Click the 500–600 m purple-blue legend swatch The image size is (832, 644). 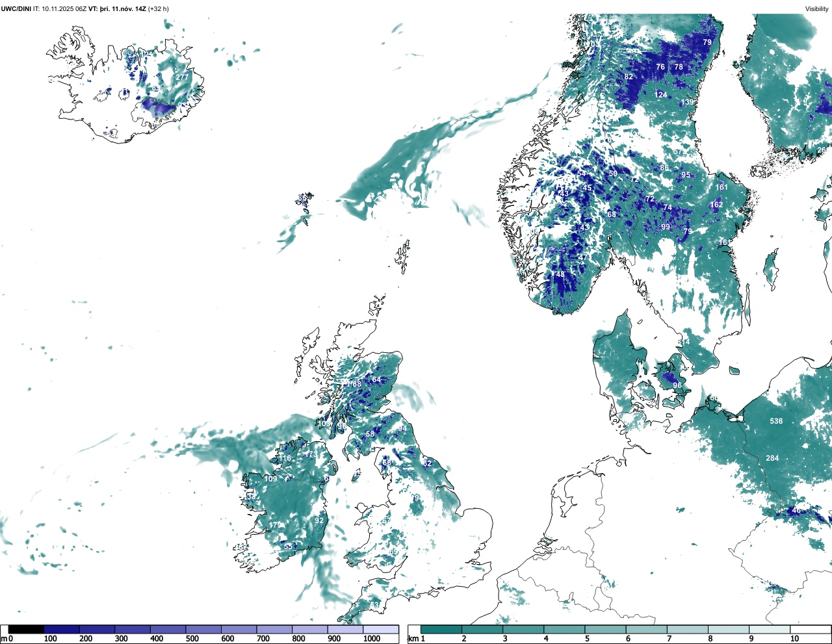pos(203,629)
